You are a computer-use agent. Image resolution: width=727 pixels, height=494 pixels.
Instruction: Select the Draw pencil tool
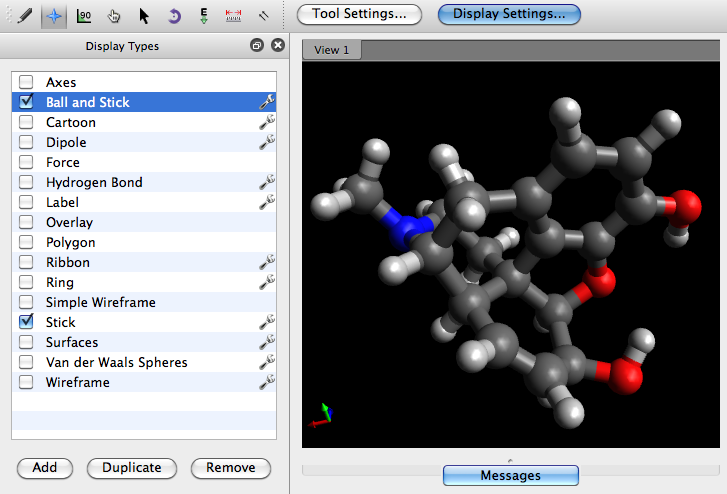(x=24, y=16)
